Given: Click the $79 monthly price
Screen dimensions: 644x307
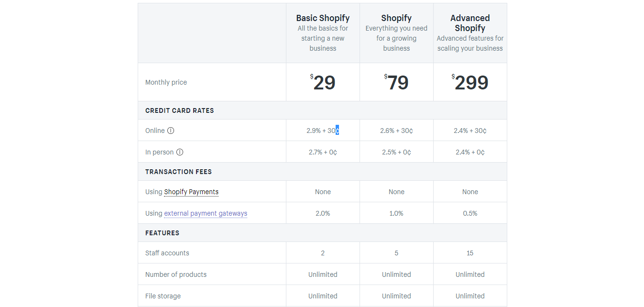Looking at the screenshot, I should tap(397, 82).
